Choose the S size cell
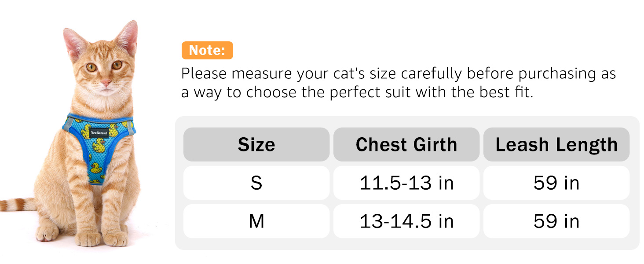 click(256, 183)
